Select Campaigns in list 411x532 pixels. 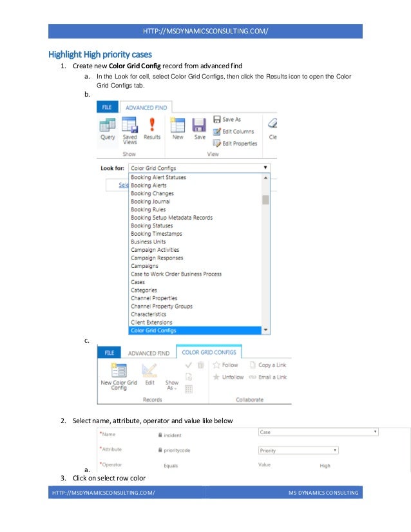coord(144,266)
